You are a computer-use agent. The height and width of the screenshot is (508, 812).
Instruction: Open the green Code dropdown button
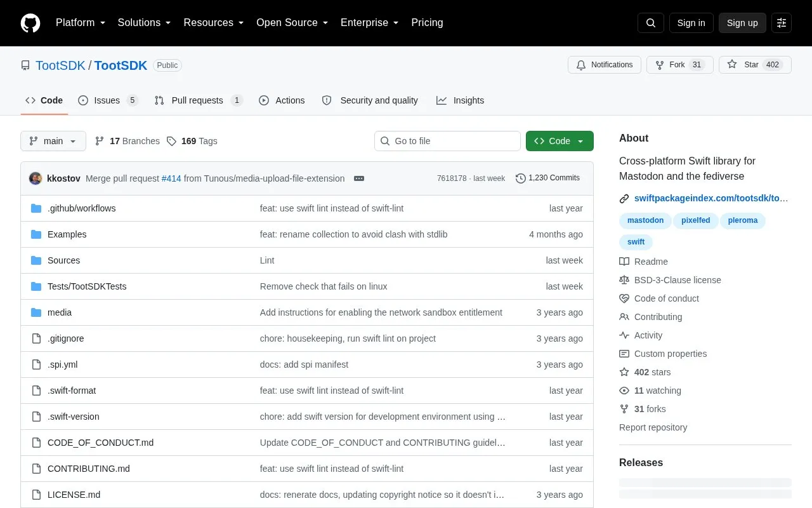[x=560, y=141]
